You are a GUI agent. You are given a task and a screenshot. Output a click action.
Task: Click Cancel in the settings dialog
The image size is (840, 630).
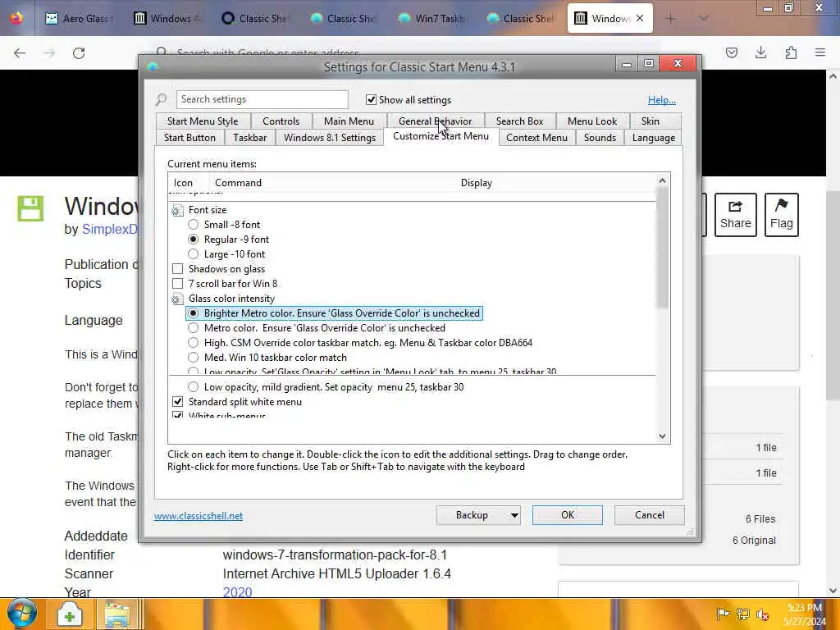point(650,515)
